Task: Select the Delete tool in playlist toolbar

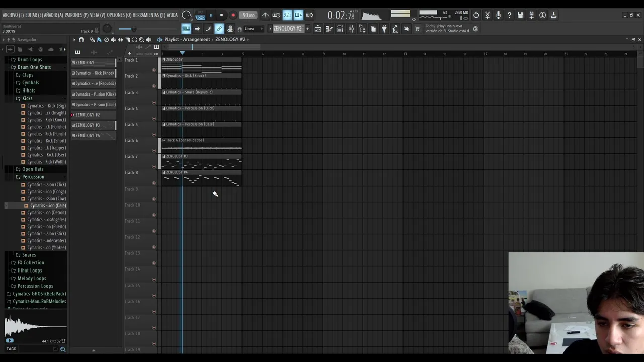Action: 106,39
